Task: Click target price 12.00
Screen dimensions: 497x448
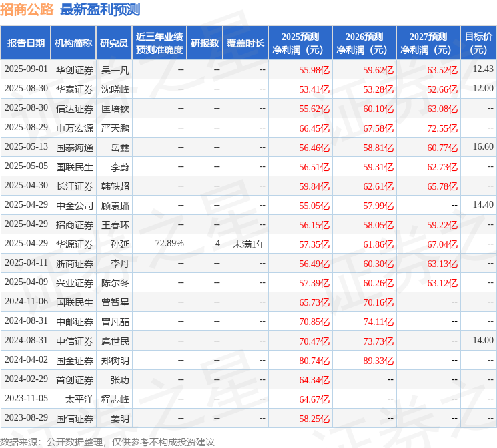Action: click(x=483, y=88)
